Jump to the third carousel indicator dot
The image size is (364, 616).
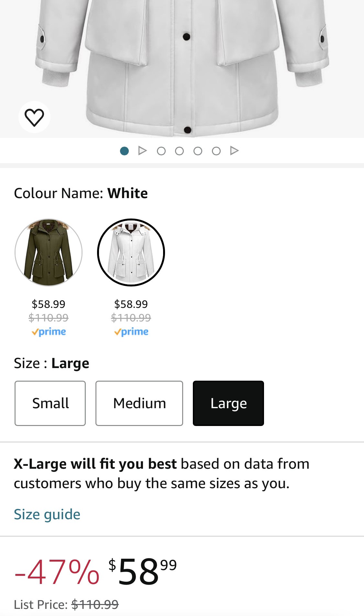[x=161, y=151]
